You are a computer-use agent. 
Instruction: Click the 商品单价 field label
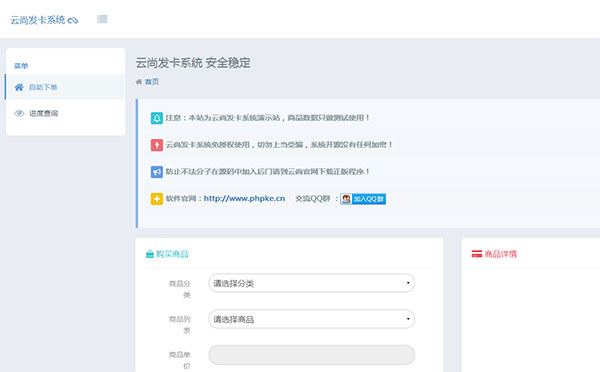pyautogui.click(x=180, y=360)
